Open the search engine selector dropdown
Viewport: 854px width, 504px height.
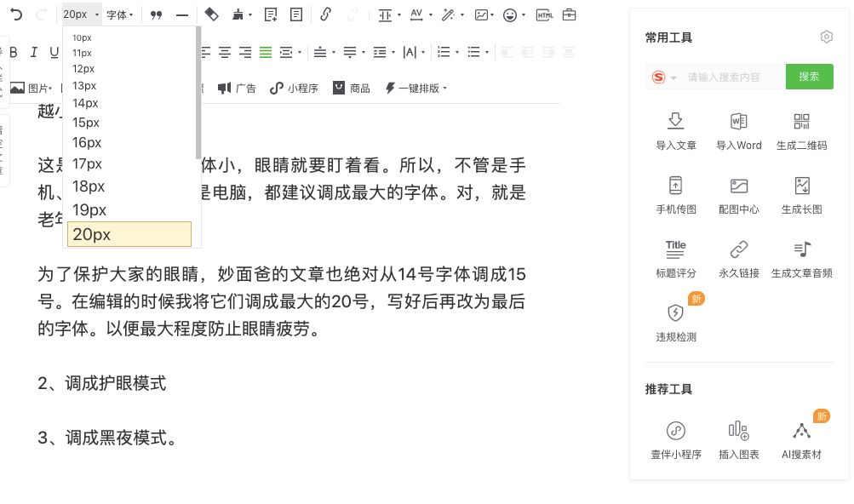[664, 77]
